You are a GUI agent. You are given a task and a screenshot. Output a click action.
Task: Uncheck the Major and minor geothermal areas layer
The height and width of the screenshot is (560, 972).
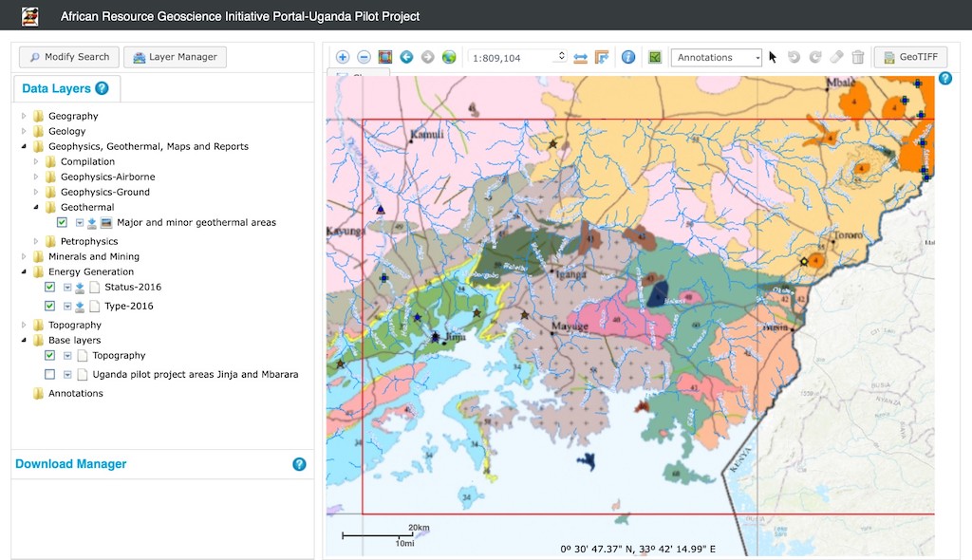62,222
